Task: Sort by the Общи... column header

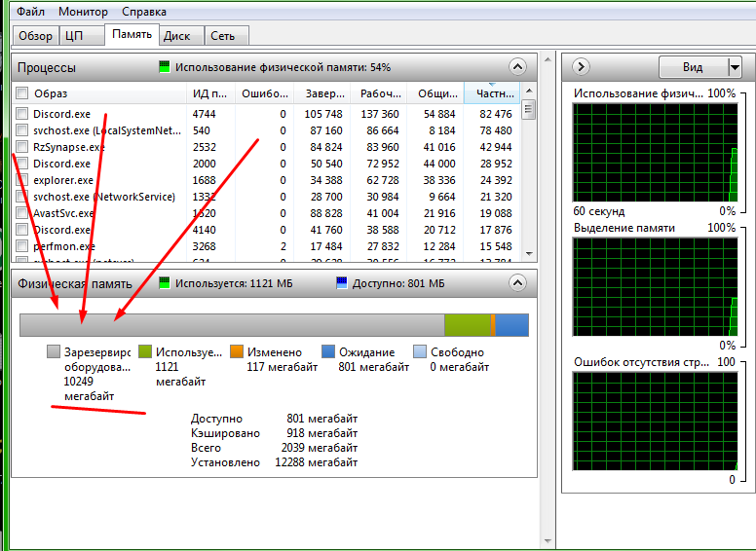Action: coord(435,93)
